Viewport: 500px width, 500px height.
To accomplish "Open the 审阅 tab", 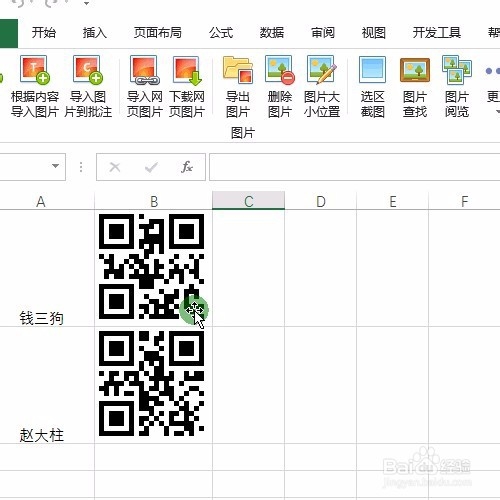I will pyautogui.click(x=323, y=33).
